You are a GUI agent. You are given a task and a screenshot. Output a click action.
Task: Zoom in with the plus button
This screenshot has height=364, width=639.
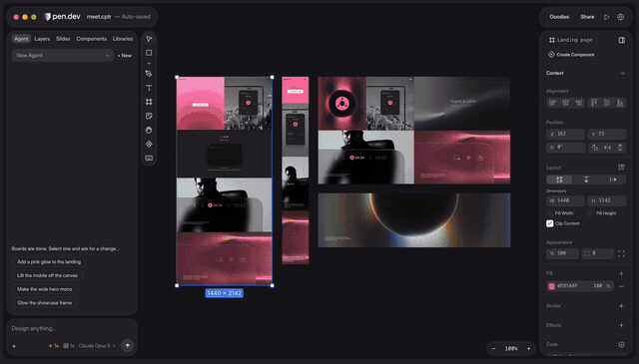pos(528,348)
